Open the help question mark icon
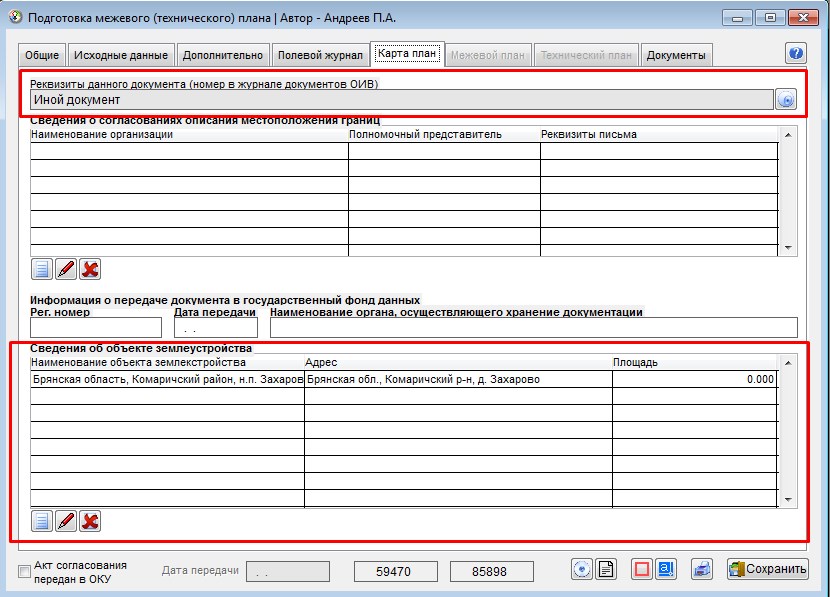The width and height of the screenshot is (830, 597). [x=796, y=53]
